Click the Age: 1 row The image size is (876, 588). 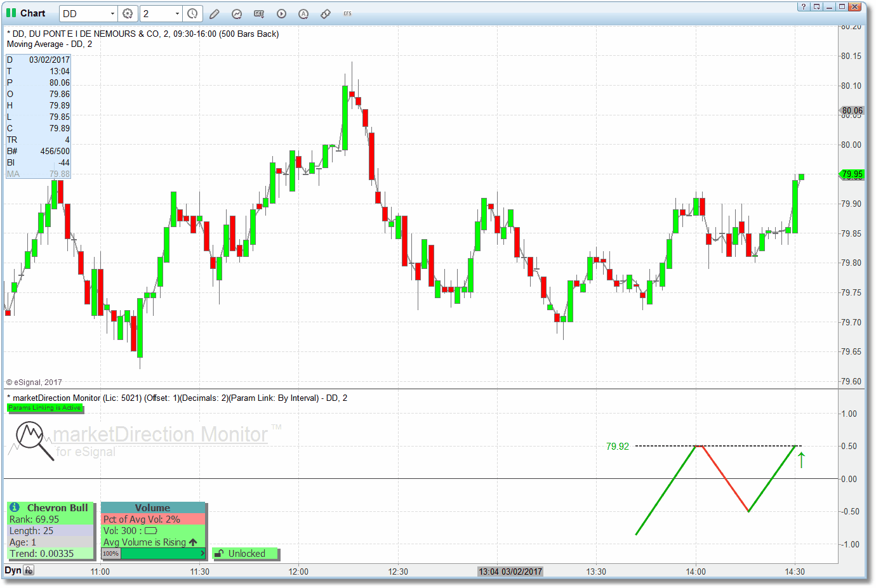(50, 542)
